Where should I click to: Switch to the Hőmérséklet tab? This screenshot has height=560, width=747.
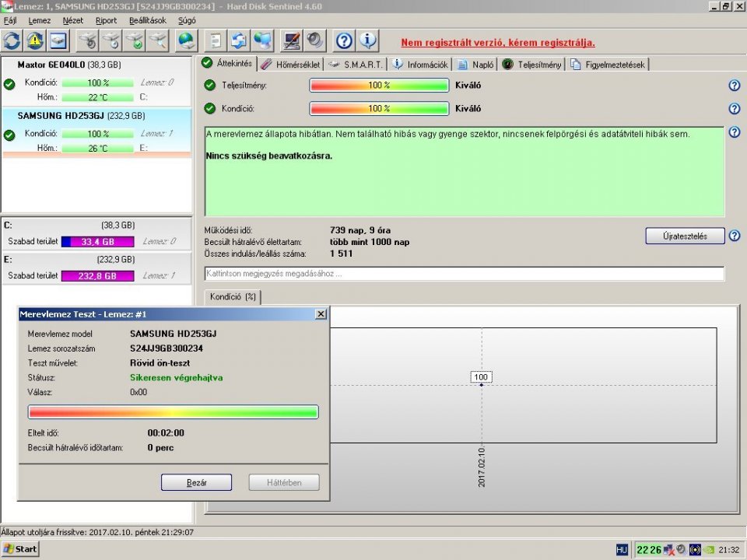(290, 65)
